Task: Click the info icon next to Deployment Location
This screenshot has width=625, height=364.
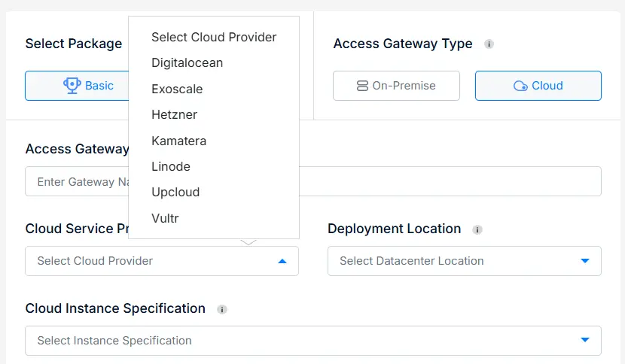Action: [x=477, y=229]
